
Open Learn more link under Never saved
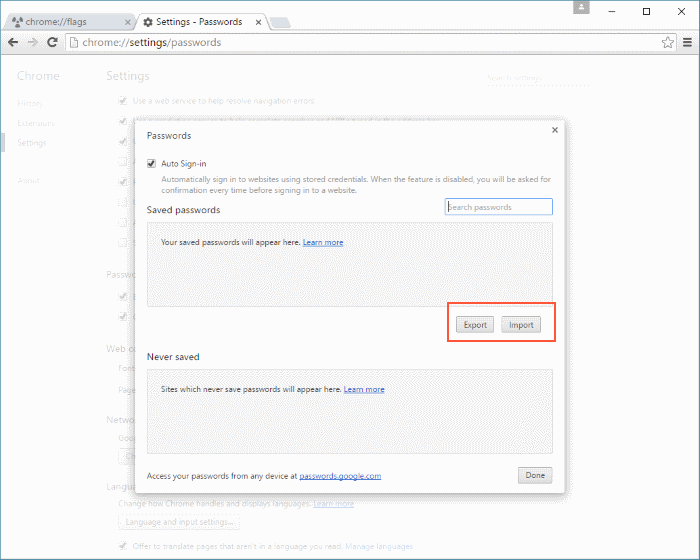[364, 389]
